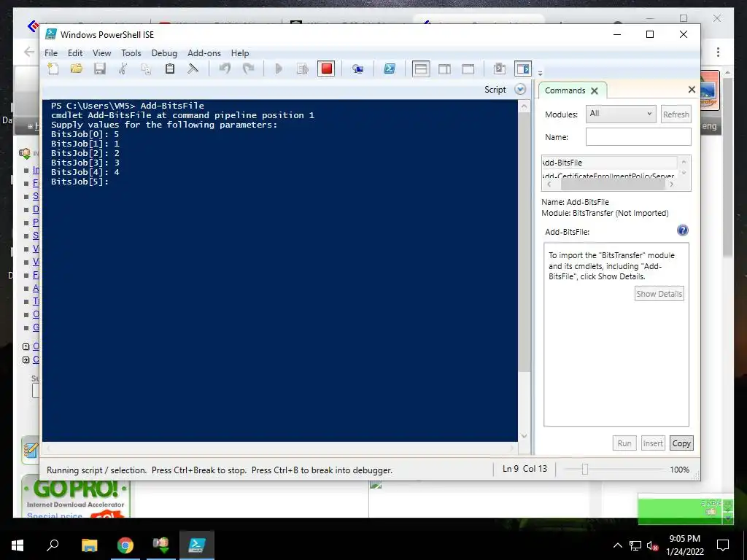This screenshot has height=560, width=747.
Task: Open a script file with the folder icon
Action: click(76, 69)
